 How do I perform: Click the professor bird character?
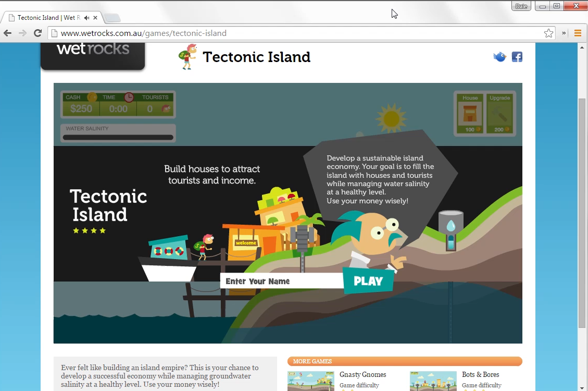coord(369,240)
